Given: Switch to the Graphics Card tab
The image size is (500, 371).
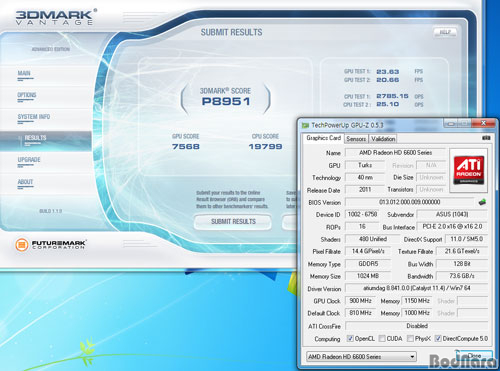Looking at the screenshot, I should click(x=323, y=138).
